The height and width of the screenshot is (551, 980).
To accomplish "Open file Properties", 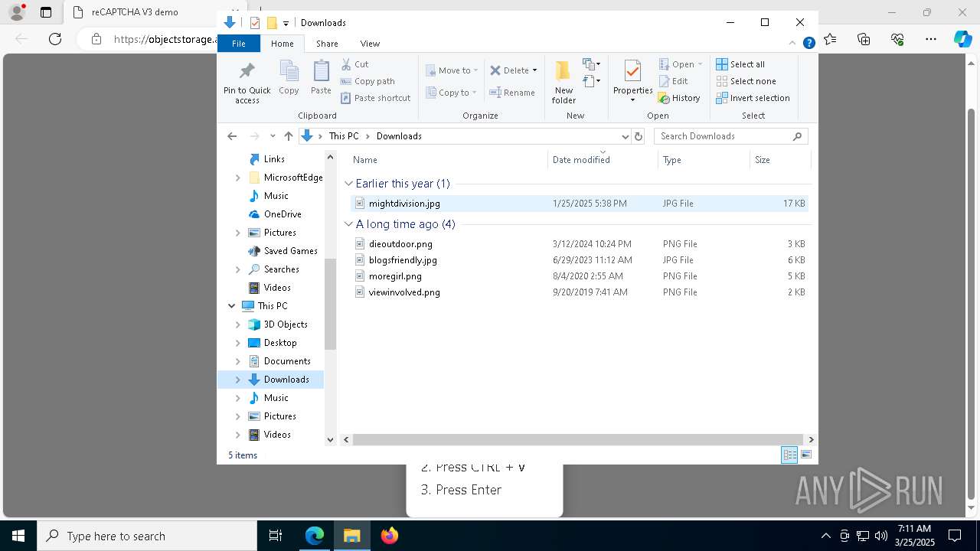I will coord(632,81).
